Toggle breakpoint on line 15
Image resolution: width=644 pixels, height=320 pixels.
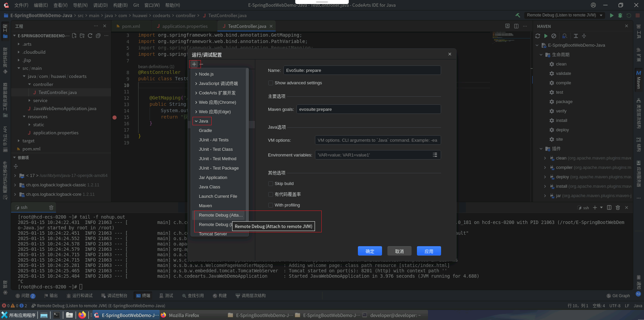[x=115, y=118]
